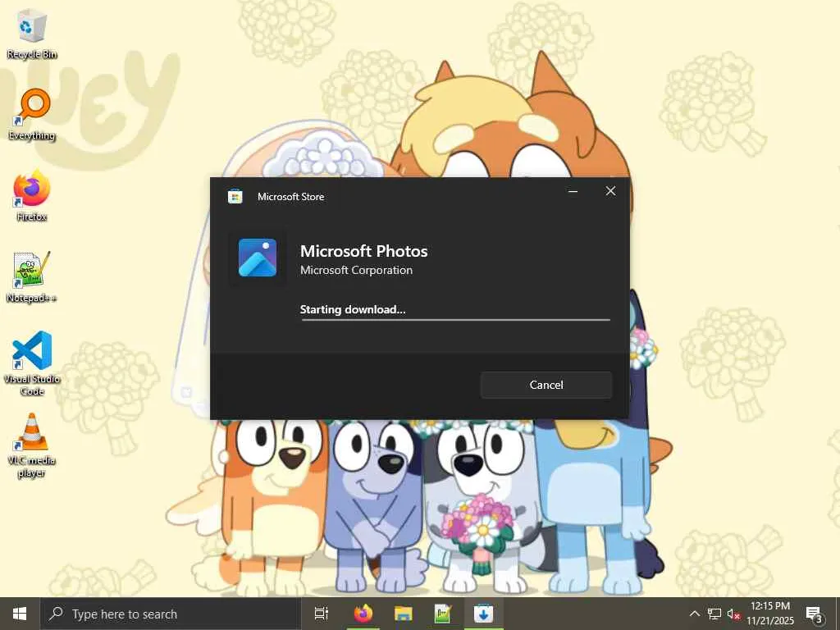Cancel the Microsoft Photos download
Image resolution: width=840 pixels, height=630 pixels.
point(546,385)
